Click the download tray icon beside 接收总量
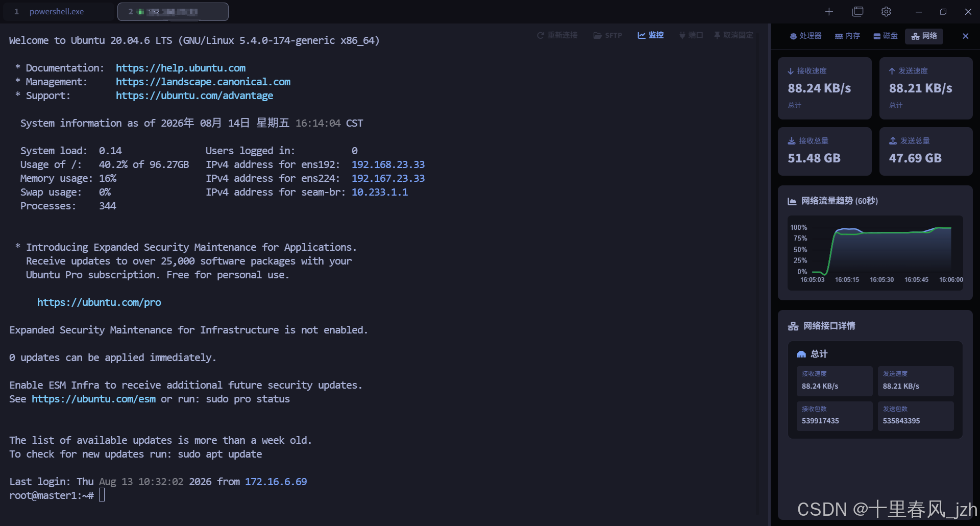Screen dimensions: 980x526 (792, 141)
